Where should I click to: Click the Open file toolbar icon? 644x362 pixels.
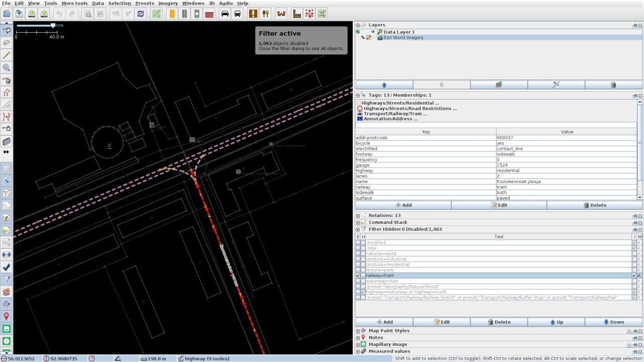(x=7, y=14)
